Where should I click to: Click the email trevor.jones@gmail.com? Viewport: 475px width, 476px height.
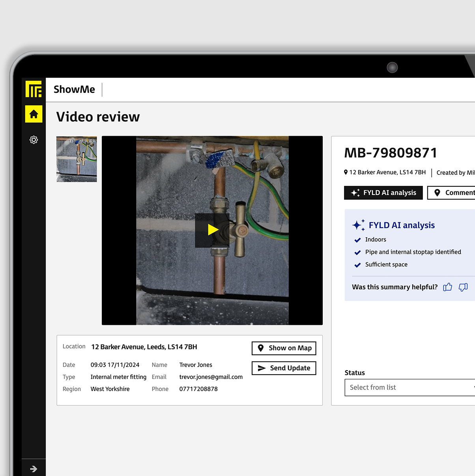coord(211,377)
